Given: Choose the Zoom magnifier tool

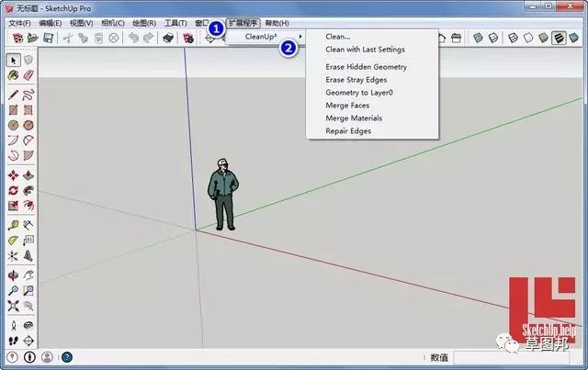Looking at the screenshot, I should pos(14,290).
